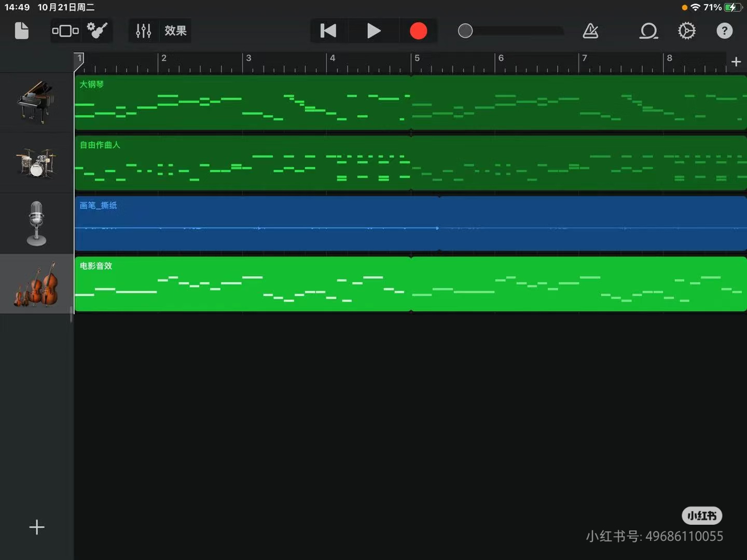Viewport: 747px width, 560px height.
Task: Add a new track with plus
Action: coord(37,527)
